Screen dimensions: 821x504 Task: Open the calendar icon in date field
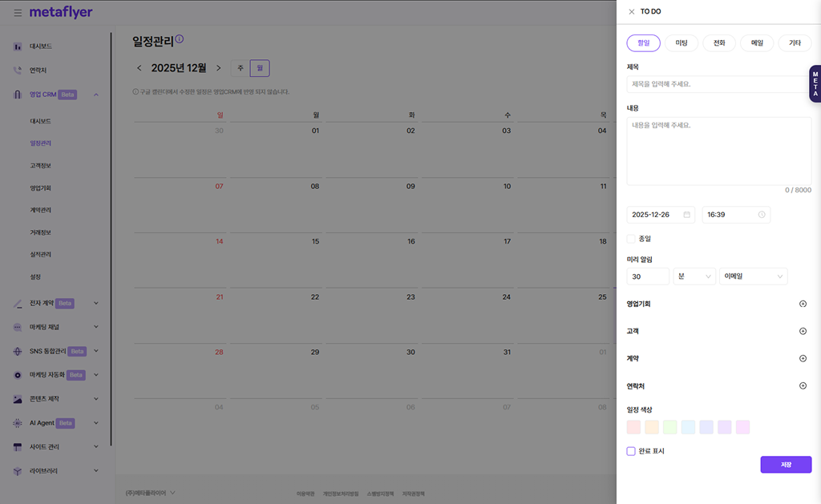(x=686, y=215)
